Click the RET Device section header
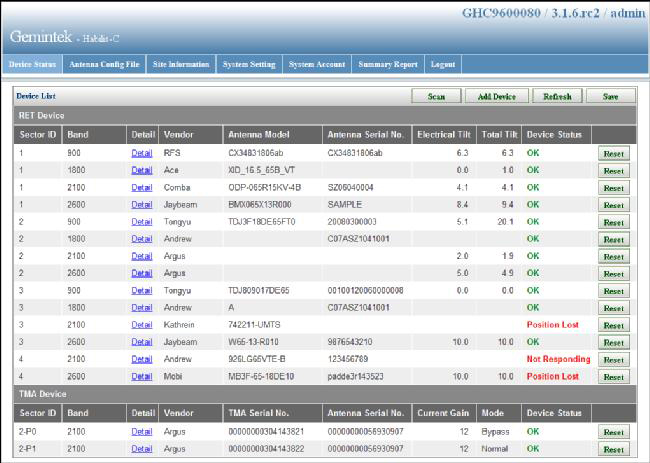 [325, 116]
